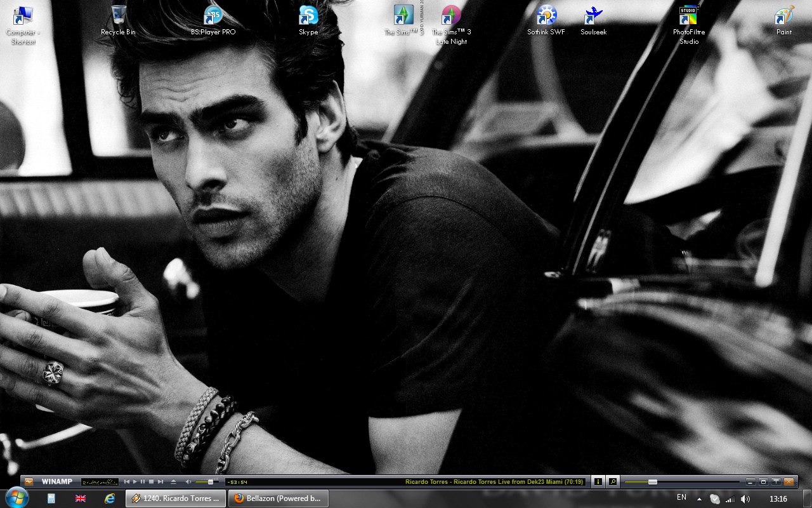This screenshot has height=508, width=812.
Task: Open the BS.Player PRO desktop shortcut
Action: [x=213, y=15]
